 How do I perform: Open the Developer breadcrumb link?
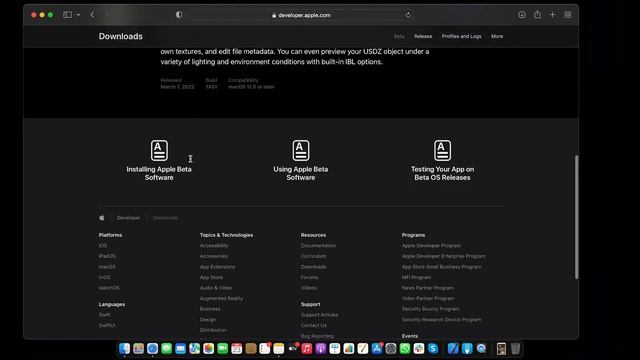128,218
